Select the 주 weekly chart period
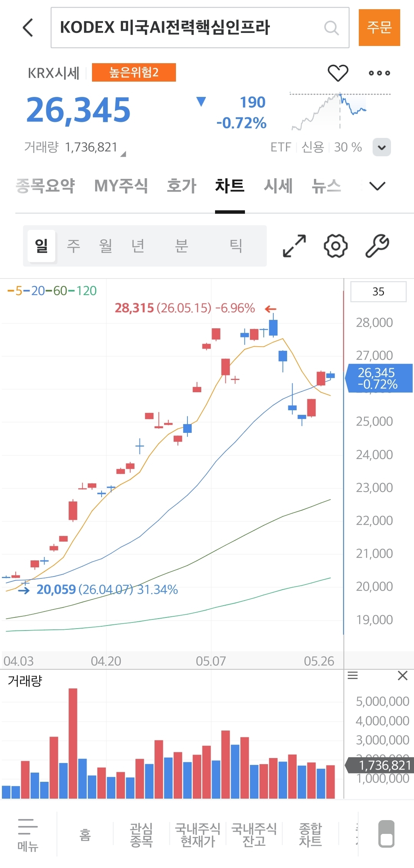This screenshot has height=868, width=414. [x=74, y=246]
